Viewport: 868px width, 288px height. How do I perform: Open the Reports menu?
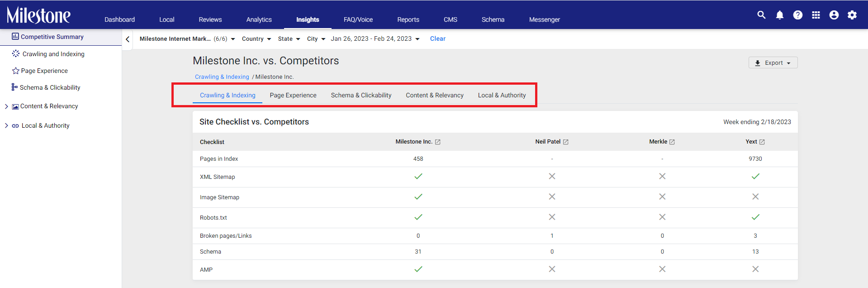coord(408,19)
